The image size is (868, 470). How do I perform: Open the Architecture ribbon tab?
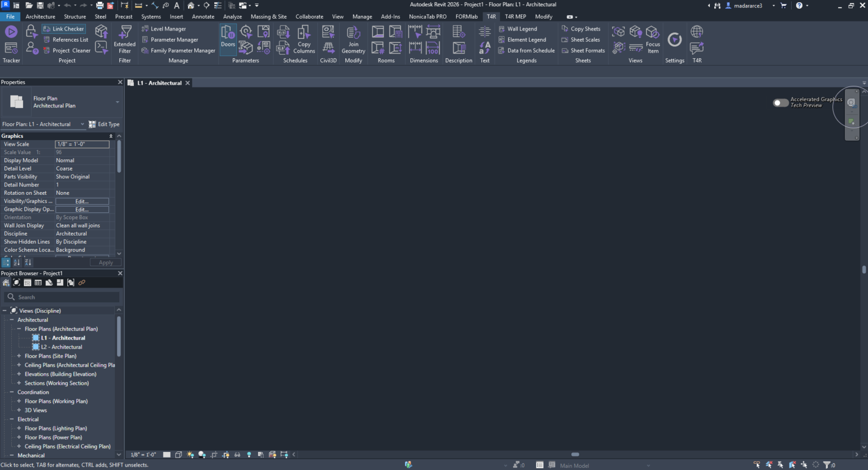coord(41,16)
